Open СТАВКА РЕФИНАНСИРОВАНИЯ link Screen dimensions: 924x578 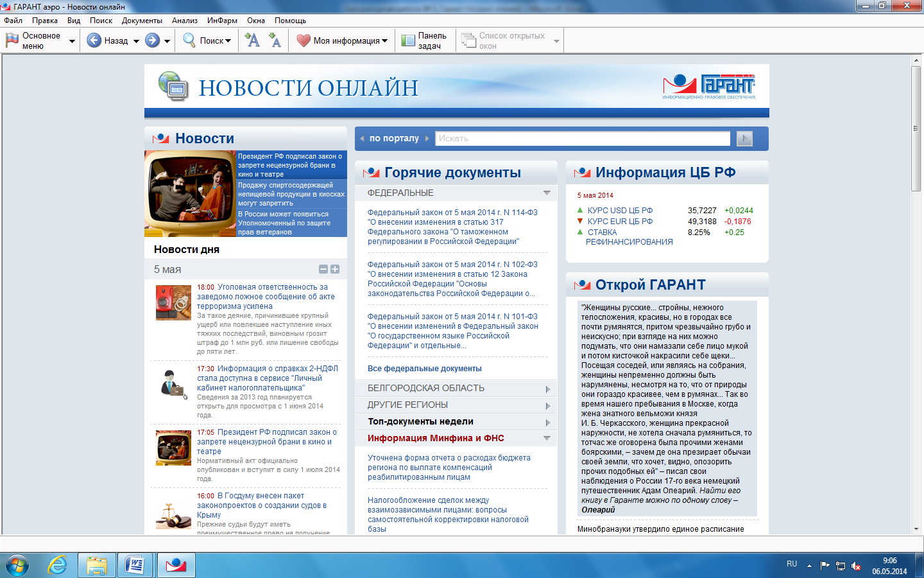coord(629,237)
